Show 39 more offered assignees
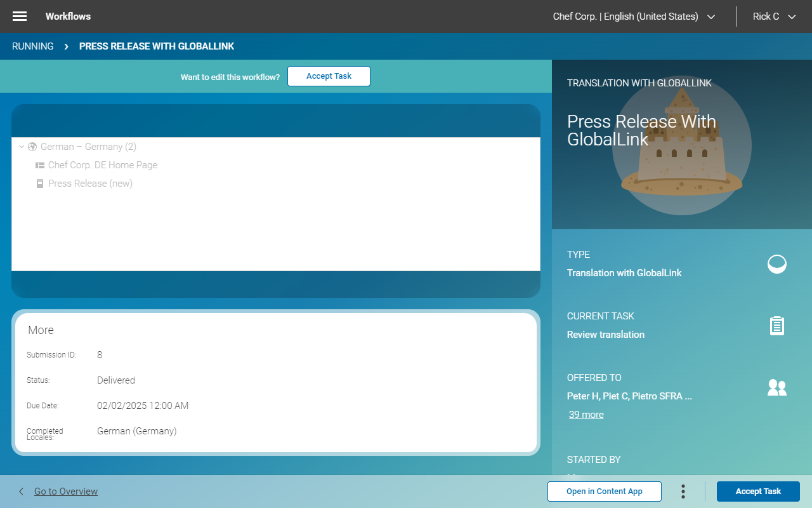The height and width of the screenshot is (508, 812). point(586,414)
